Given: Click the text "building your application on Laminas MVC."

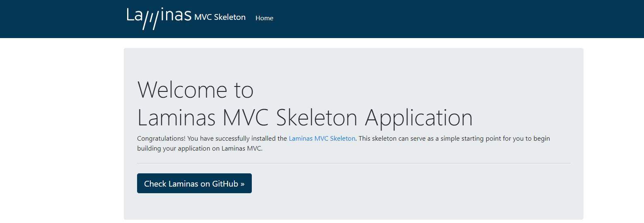Looking at the screenshot, I should click(200, 149).
